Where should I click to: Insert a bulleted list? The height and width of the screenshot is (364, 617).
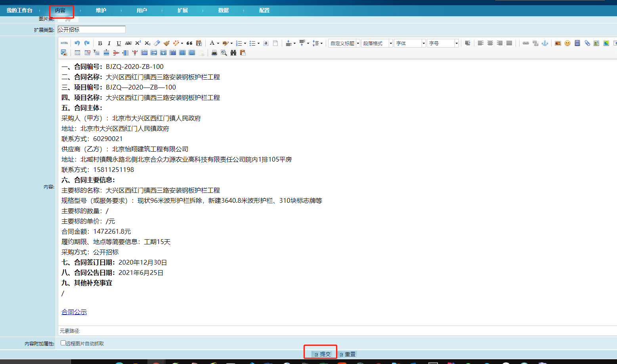pyautogui.click(x=252, y=43)
